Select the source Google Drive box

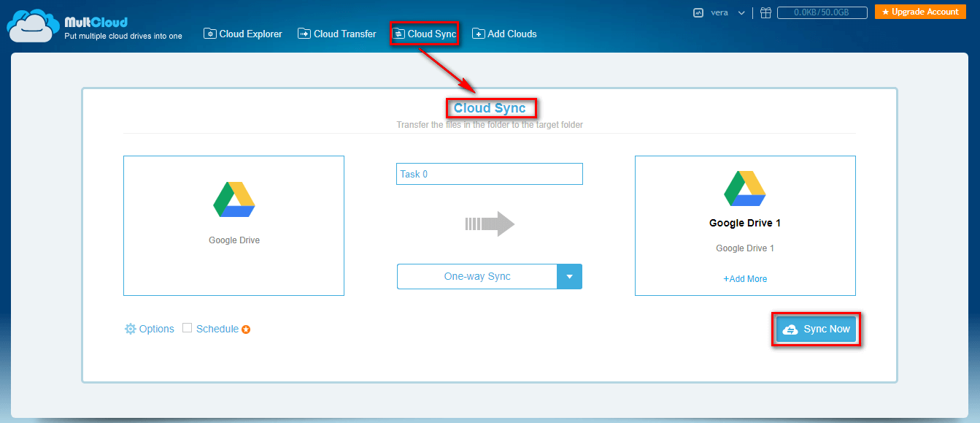click(234, 225)
